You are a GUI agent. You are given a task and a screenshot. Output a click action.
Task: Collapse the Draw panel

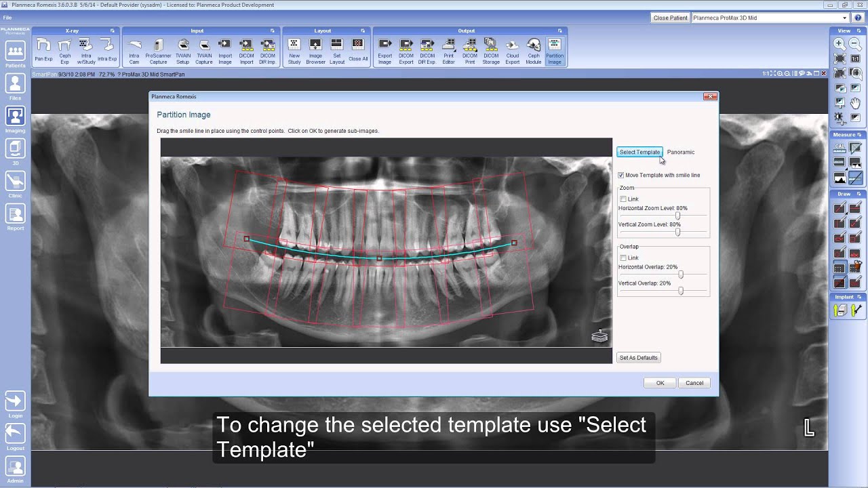coord(859,194)
